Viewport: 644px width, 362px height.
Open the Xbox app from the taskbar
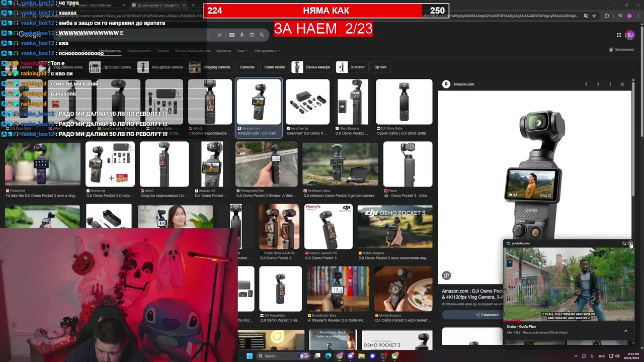[x=395, y=356]
